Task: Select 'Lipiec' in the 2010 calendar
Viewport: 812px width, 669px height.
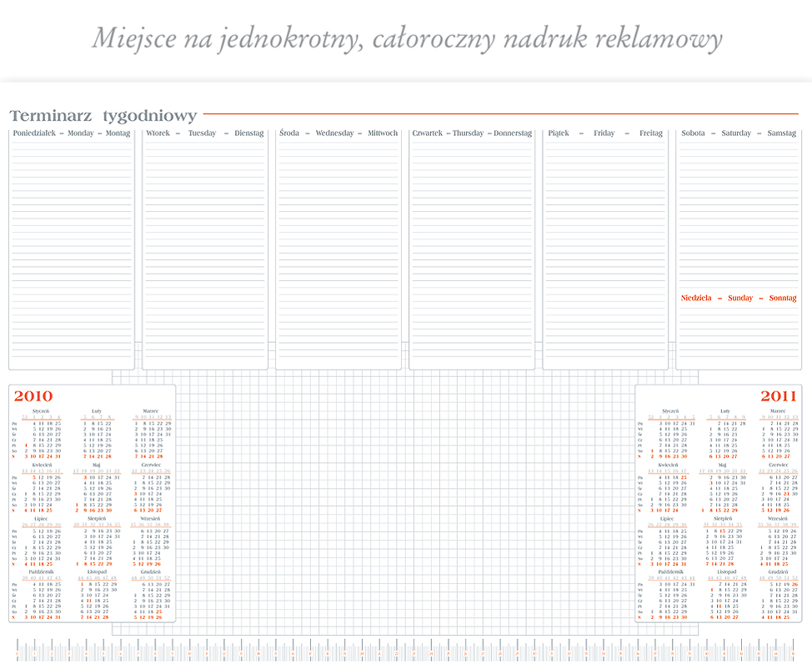Action: (41, 519)
